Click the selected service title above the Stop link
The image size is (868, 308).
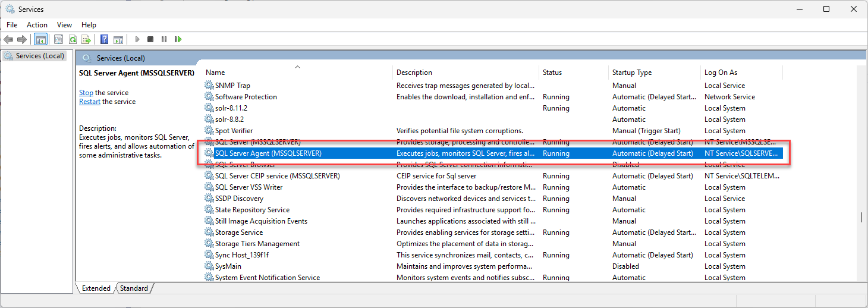(137, 73)
